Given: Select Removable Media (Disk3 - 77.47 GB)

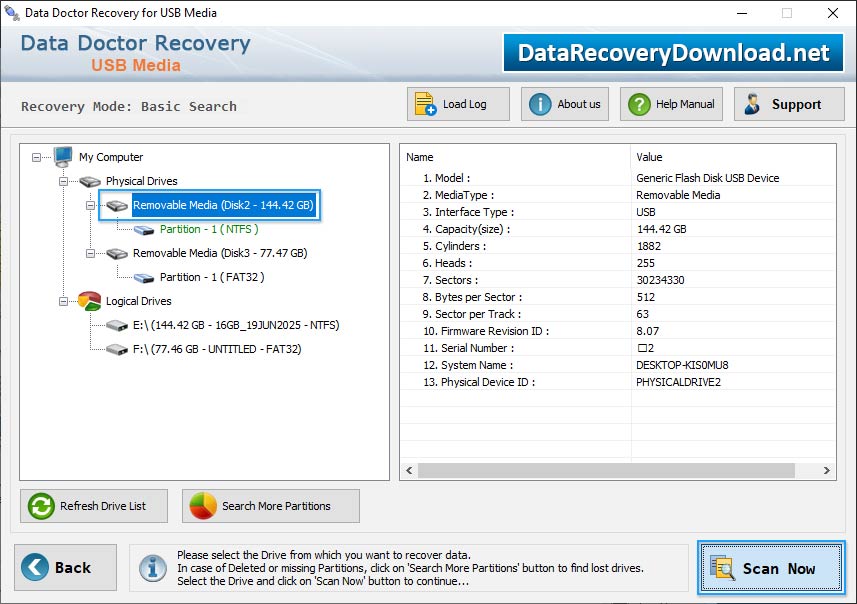Looking at the screenshot, I should coord(220,253).
